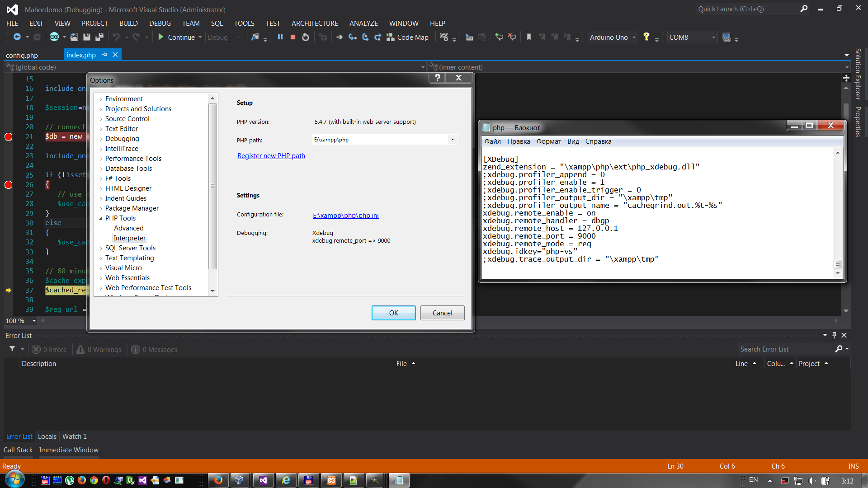Click Notepad scrollbar down arrow
This screenshot has height=488, width=868.
tap(838, 273)
